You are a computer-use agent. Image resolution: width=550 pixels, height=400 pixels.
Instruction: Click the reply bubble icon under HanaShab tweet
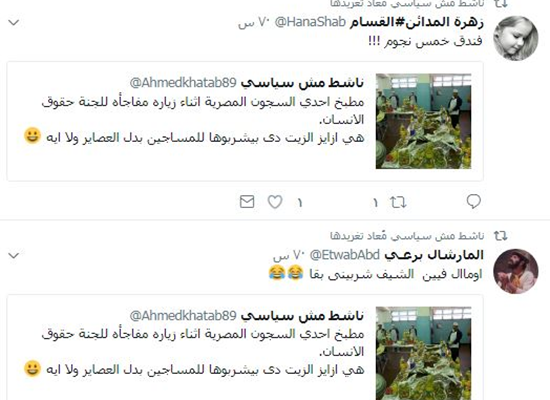coord(474,202)
